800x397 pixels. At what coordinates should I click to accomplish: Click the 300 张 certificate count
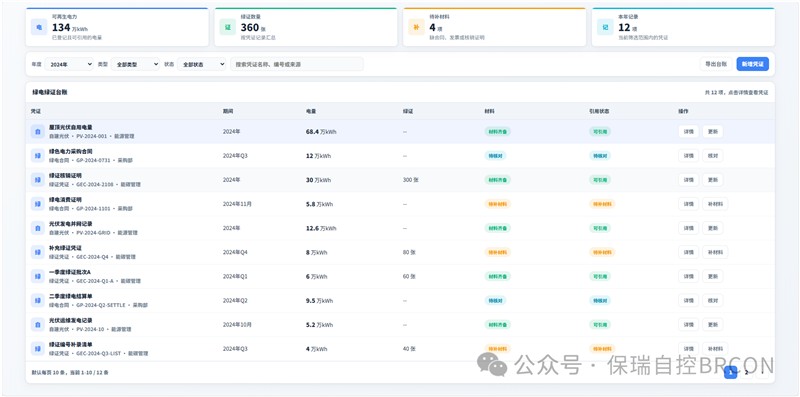tap(410, 180)
